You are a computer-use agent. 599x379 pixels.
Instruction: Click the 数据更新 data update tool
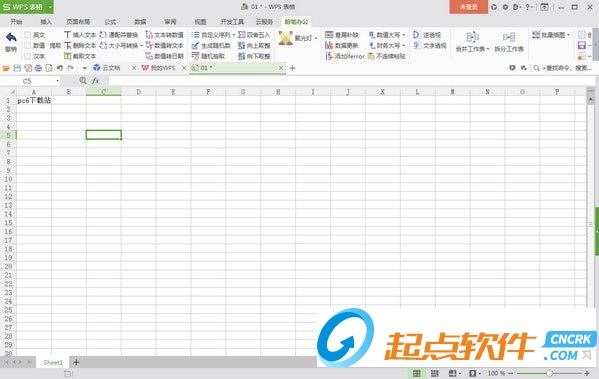(x=342, y=45)
